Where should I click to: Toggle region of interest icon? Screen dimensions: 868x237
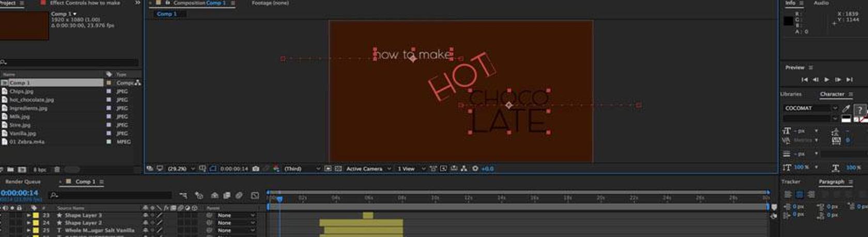pos(328,169)
